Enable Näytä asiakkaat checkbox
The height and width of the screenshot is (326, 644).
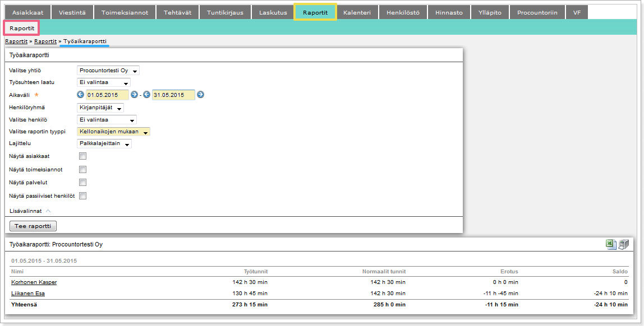point(82,156)
